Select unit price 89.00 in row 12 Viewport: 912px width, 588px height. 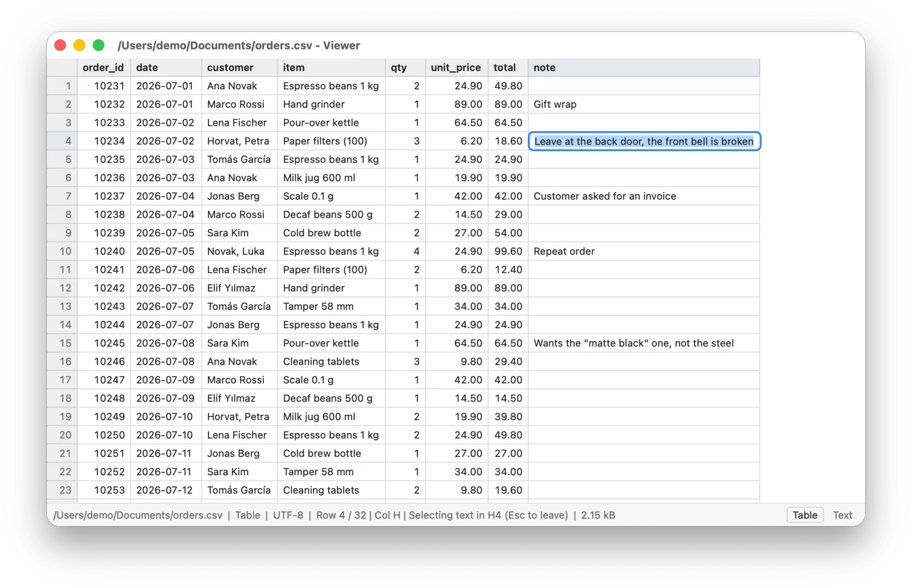[457, 288]
